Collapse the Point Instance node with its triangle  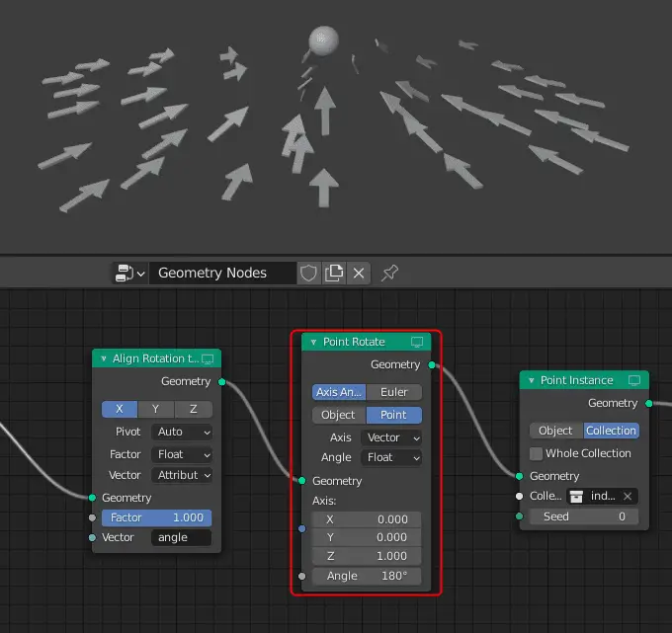click(532, 380)
